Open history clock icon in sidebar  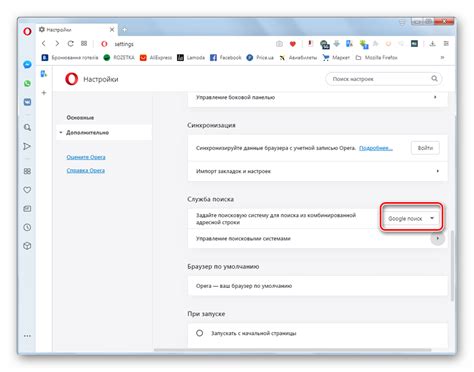pos(27,227)
